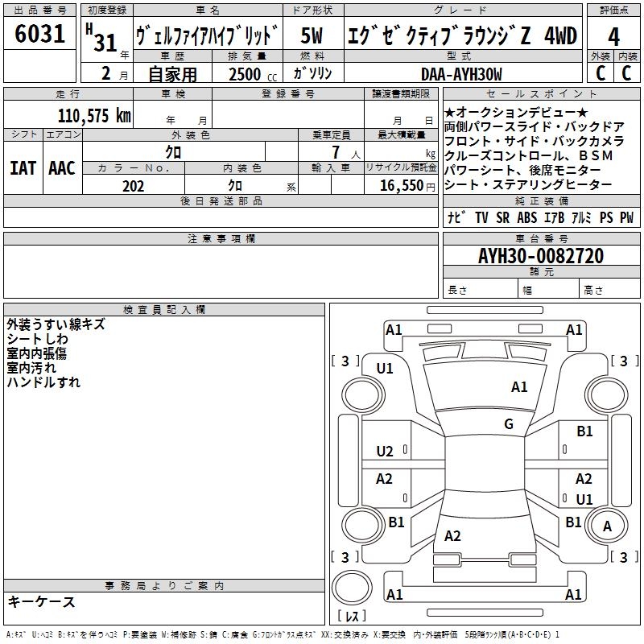The image size is (644, 644).
Task: Select the chassis number AYH30-0082720
Action: pyautogui.click(x=541, y=256)
